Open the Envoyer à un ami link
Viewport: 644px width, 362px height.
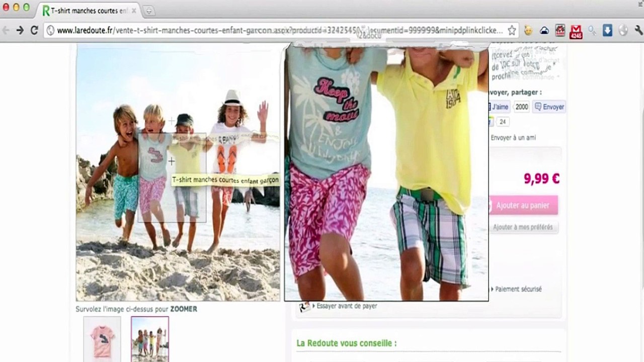click(513, 137)
